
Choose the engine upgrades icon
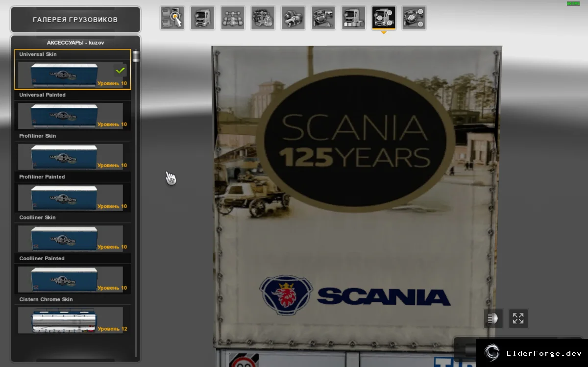tap(263, 18)
